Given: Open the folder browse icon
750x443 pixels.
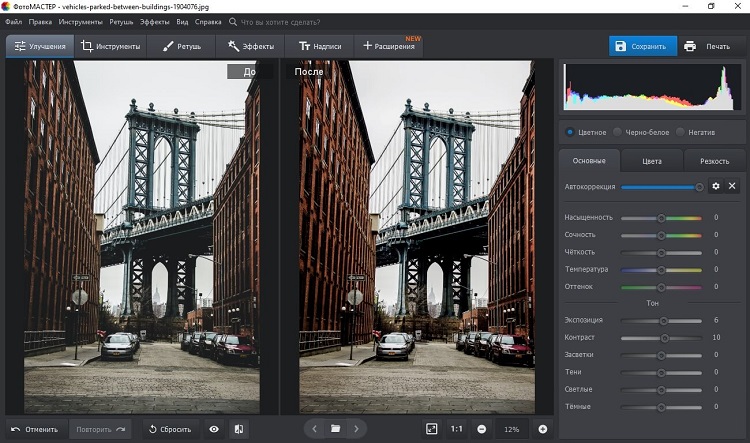Looking at the screenshot, I should coord(336,429).
